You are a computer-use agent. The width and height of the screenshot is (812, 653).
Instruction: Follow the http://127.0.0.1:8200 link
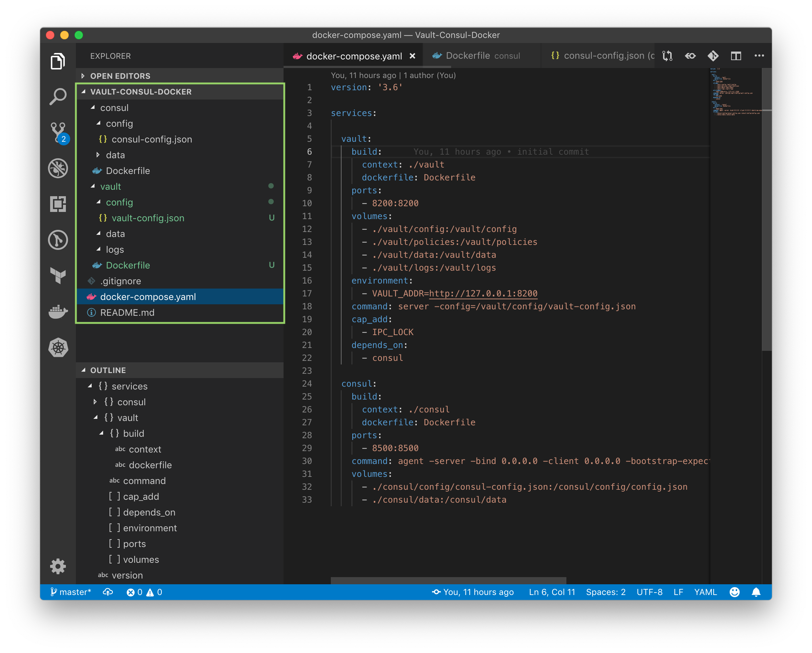tap(483, 293)
